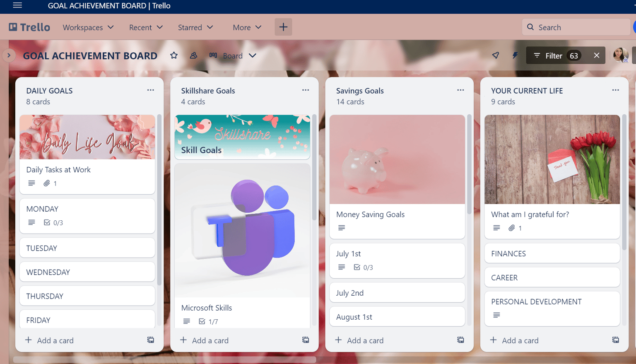Open the TUESDAY card
The image size is (636, 364).
[87, 248]
